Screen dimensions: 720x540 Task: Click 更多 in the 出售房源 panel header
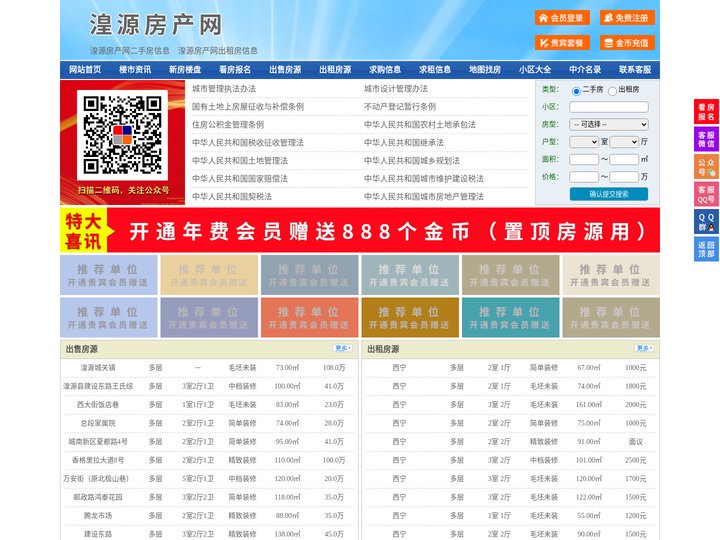coord(343,349)
